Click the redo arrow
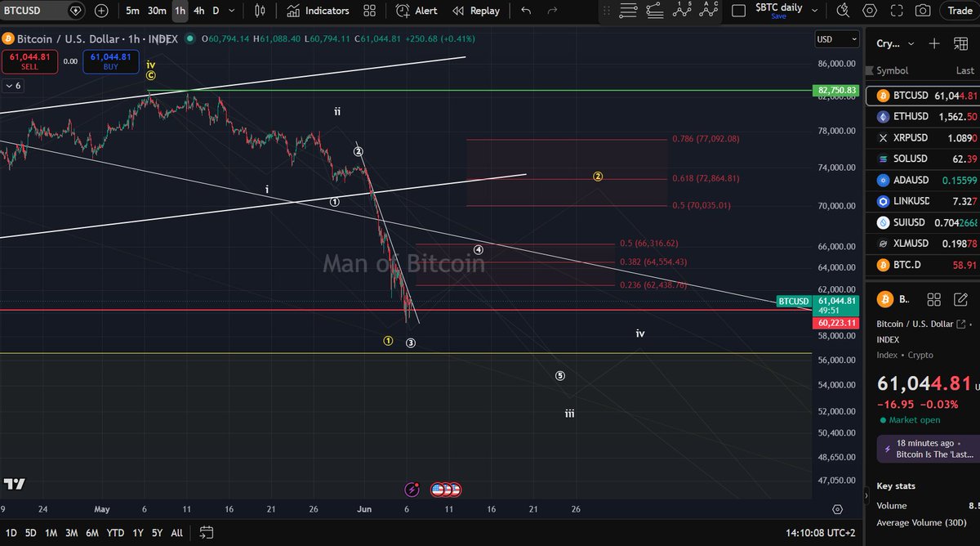This screenshot has height=546, width=980. point(553,11)
